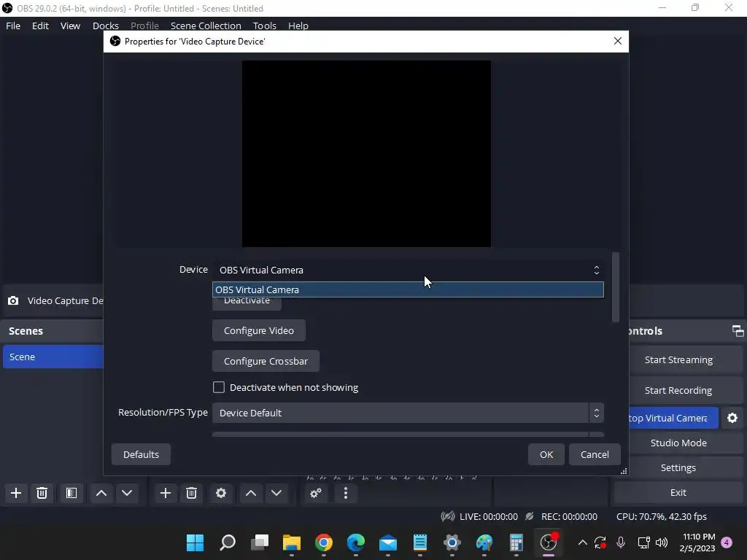Open the Windows Start menu
Image resolution: width=747 pixels, height=560 pixels.
(x=195, y=542)
